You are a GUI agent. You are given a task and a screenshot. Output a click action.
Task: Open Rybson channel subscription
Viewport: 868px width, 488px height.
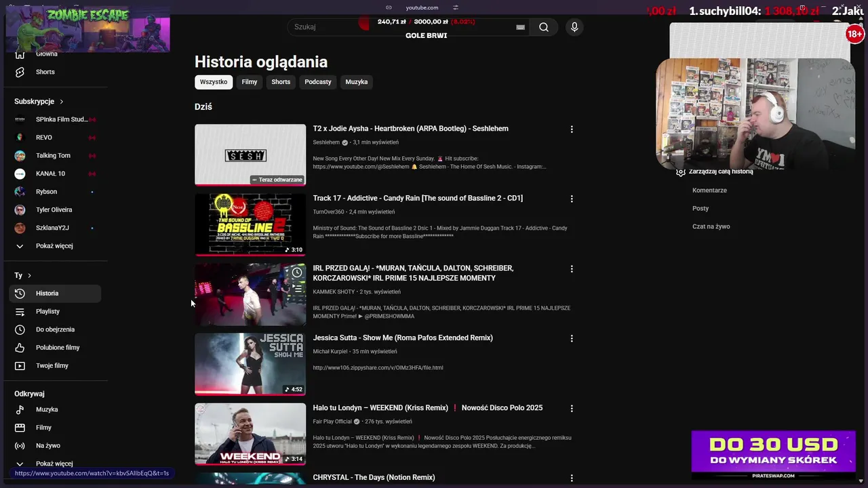[x=55, y=192]
